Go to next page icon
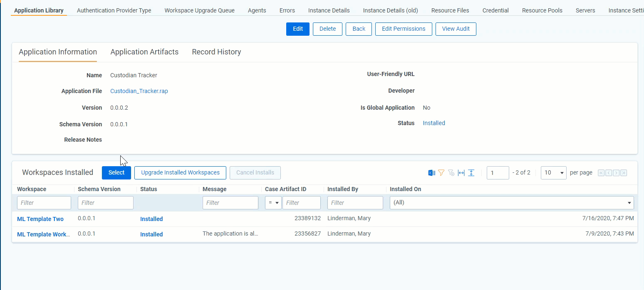Screen dimensions: 644x290 click(616, 173)
